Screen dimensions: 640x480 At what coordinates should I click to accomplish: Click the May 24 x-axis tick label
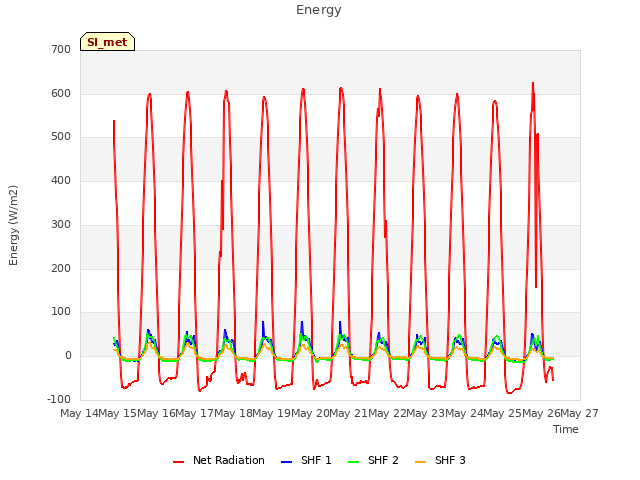pyautogui.click(x=464, y=413)
